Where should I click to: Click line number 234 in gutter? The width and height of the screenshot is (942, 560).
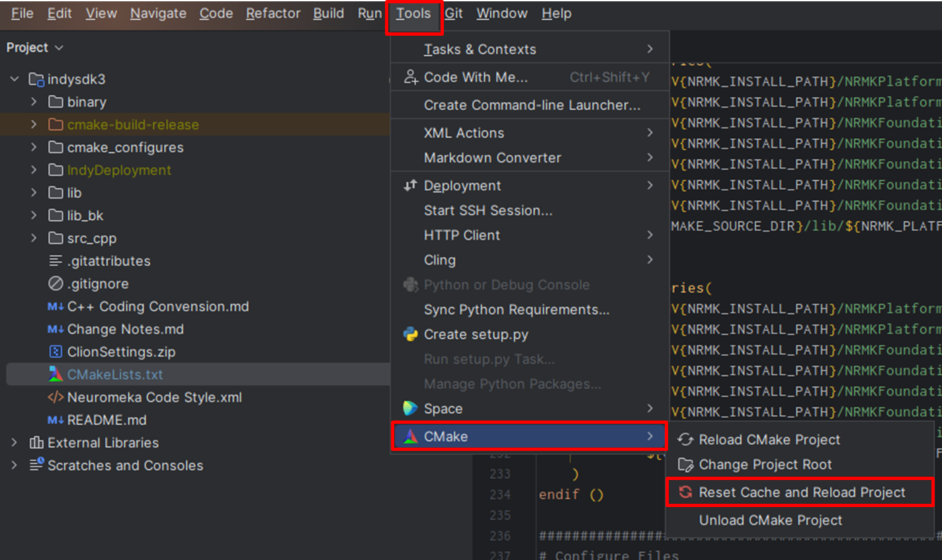point(500,495)
